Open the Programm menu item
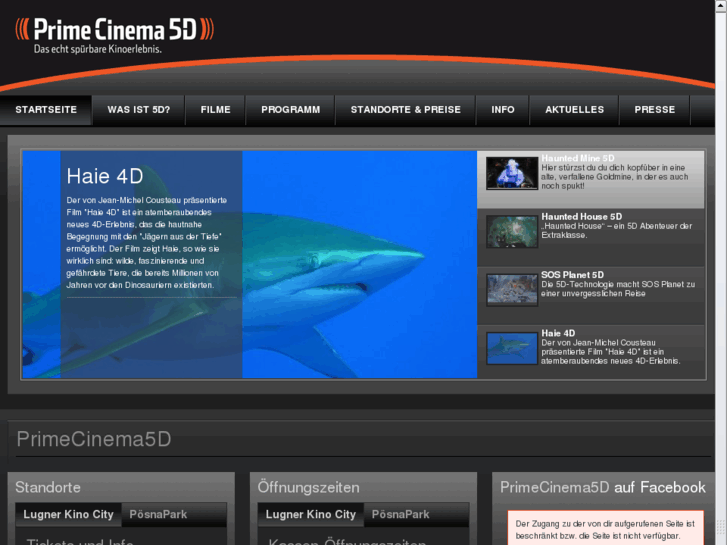 290,110
